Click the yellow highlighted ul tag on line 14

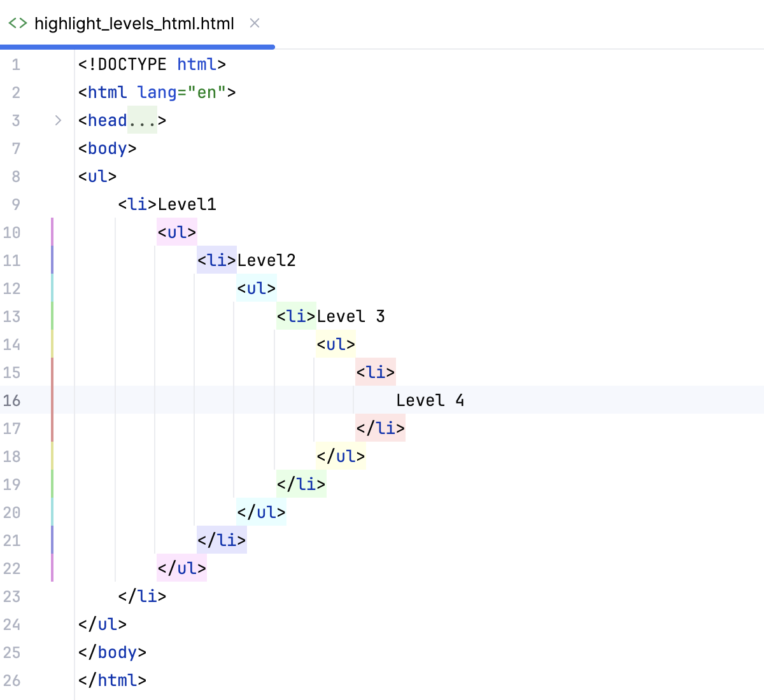click(336, 344)
